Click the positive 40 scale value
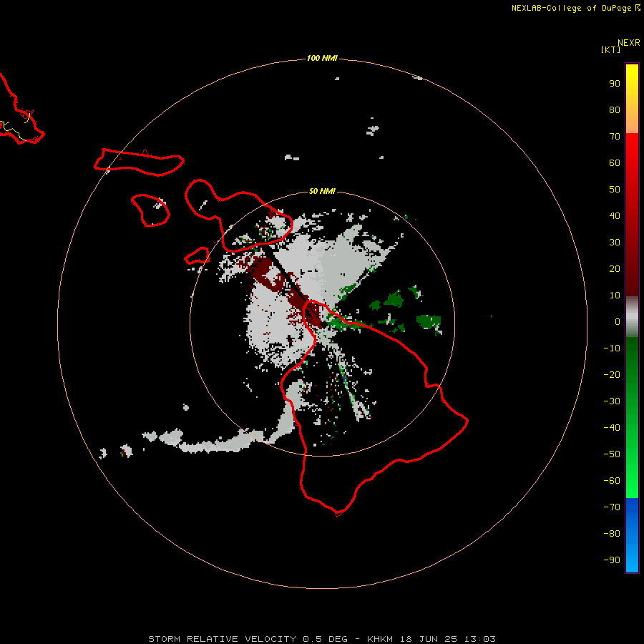Screen dimensions: 644x644 (615, 215)
